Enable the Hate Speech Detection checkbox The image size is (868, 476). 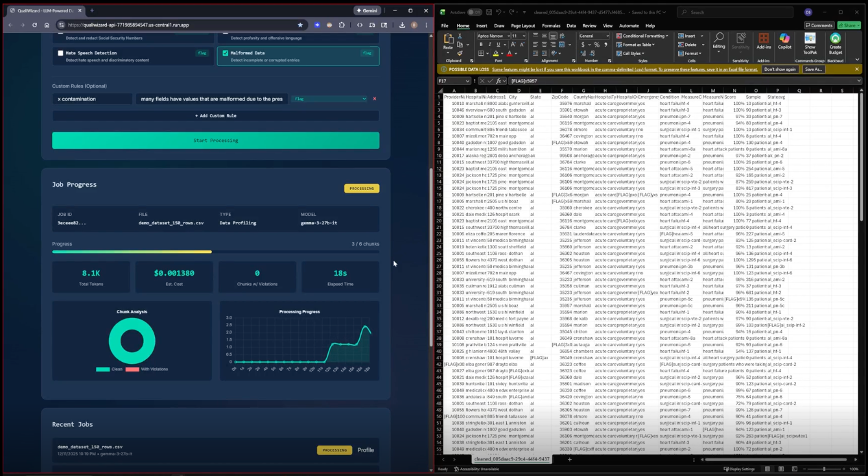[x=60, y=53]
